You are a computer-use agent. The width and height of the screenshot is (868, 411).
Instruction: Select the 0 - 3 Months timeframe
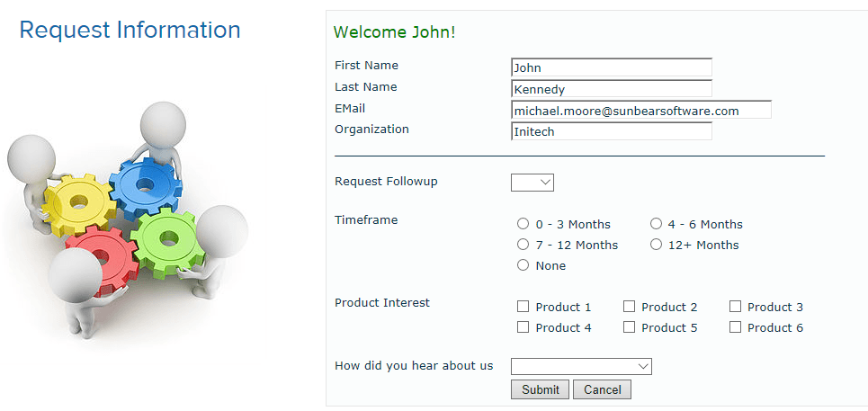(523, 224)
